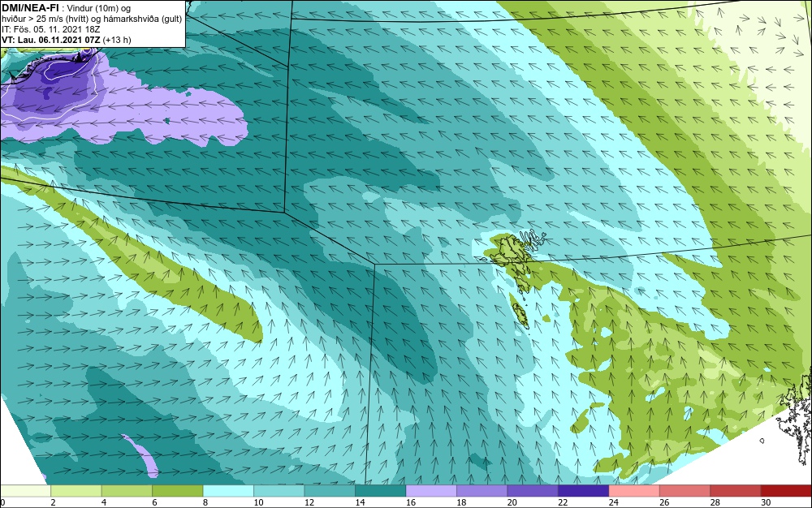Viewport: 812px width, 508px height.
Task: Click the dark red swatch above 30 m/s
Action: 787,490
